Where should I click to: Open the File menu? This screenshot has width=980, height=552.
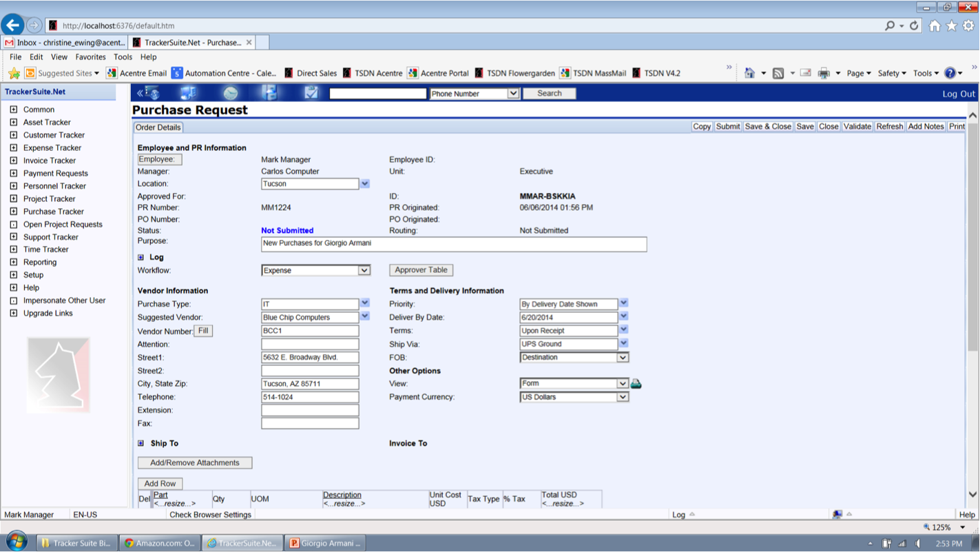click(x=16, y=57)
